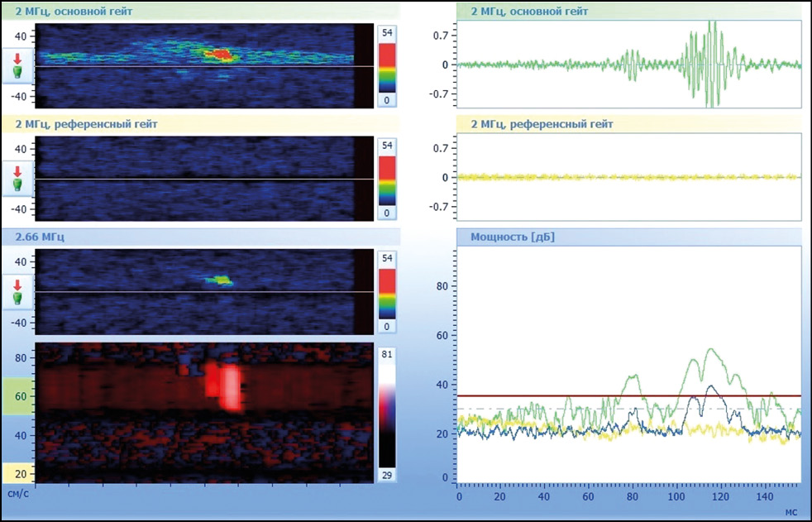Image resolution: width=812 pixels, height=522 pixels.
Task: Click the green burst peak in основной гейт waveform
Action: pyautogui.click(x=711, y=63)
